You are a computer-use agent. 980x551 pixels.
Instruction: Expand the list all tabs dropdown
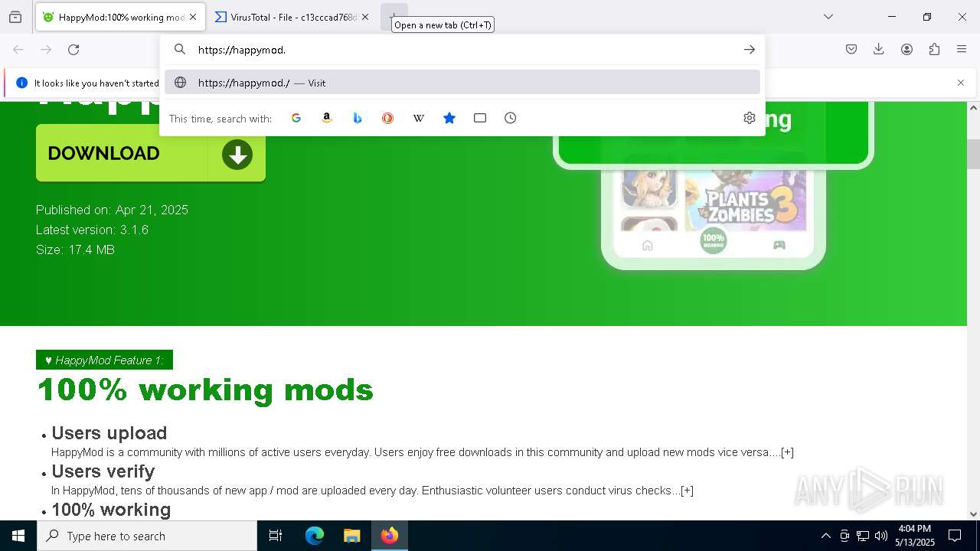coord(828,17)
